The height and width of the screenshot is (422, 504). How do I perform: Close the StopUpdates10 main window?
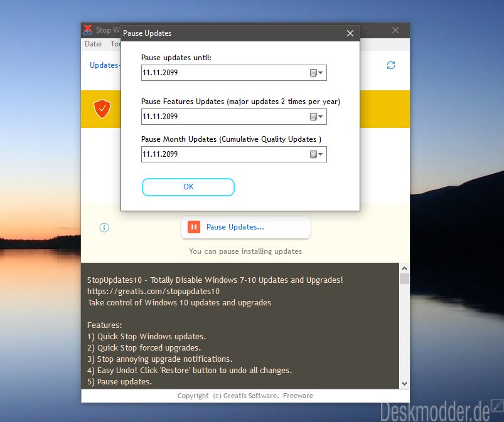[395, 30]
